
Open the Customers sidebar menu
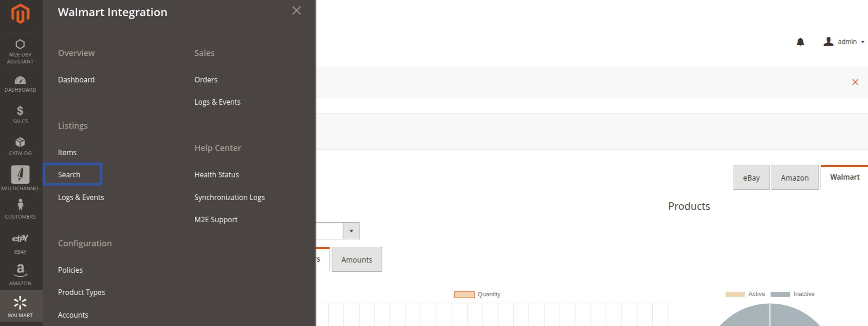tap(20, 209)
